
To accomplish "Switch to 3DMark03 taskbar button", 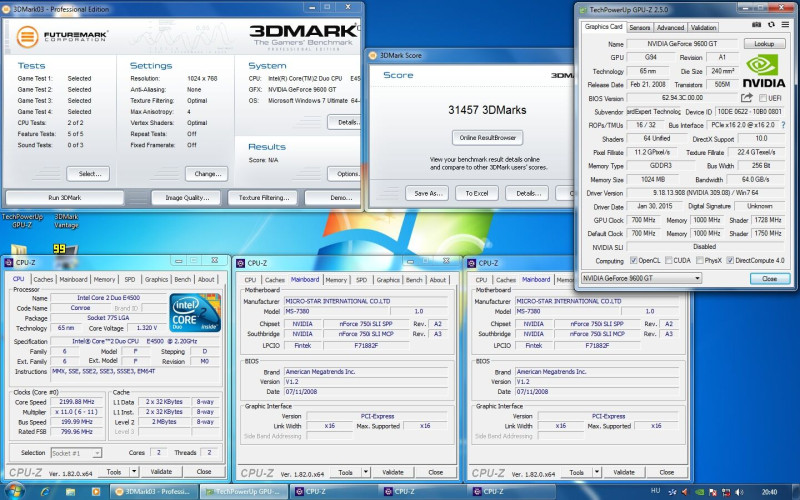I will click(154, 492).
